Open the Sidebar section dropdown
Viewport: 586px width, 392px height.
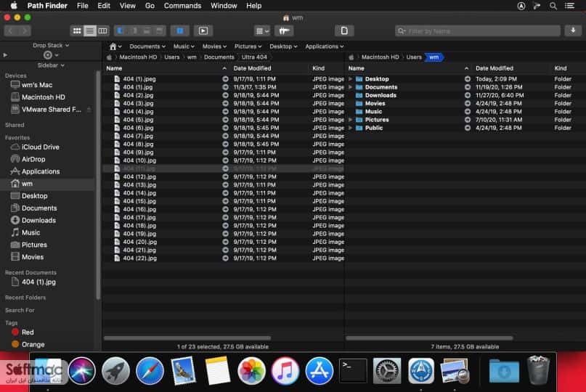coord(51,65)
